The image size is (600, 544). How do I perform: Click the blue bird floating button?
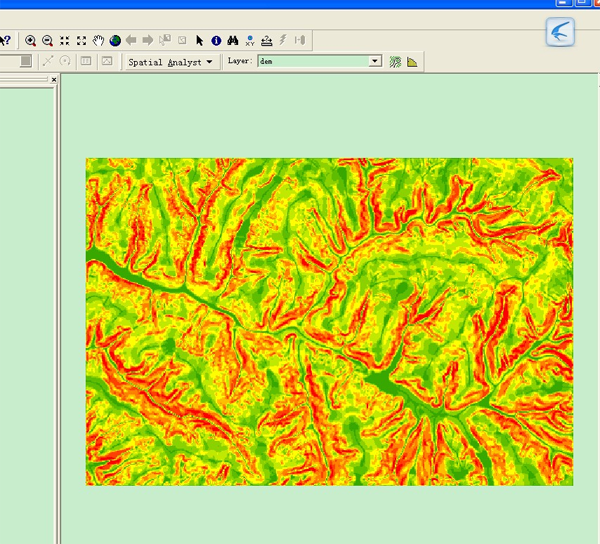560,32
